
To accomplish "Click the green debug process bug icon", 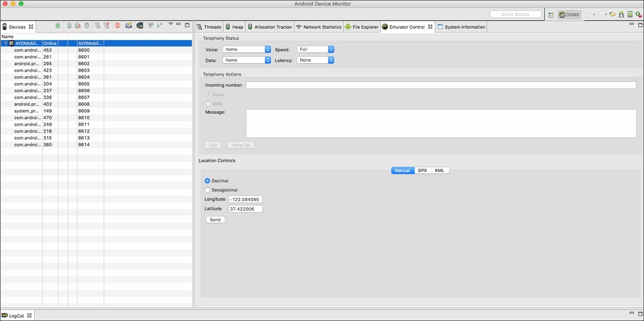I will [x=58, y=26].
